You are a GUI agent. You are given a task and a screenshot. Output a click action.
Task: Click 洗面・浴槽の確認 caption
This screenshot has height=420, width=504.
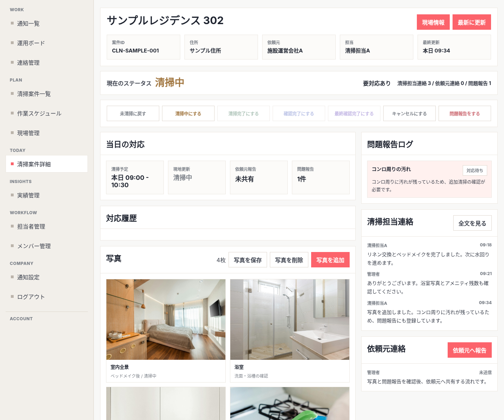tap(251, 376)
